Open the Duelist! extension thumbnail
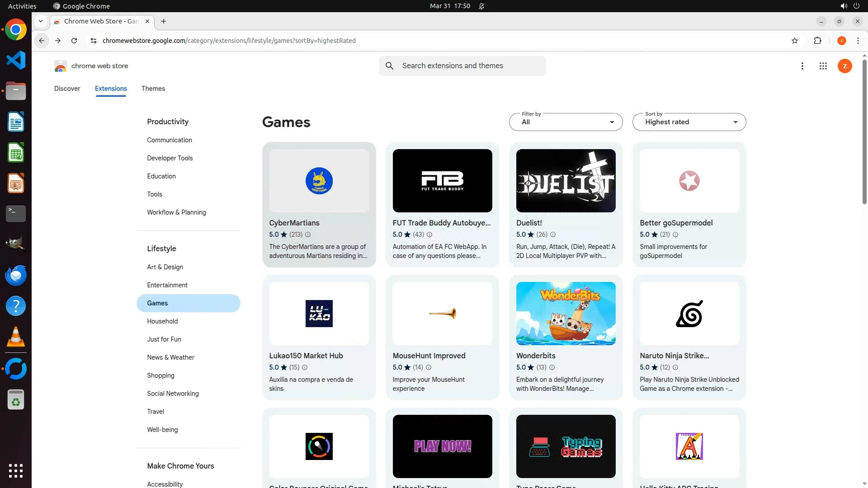The height and width of the screenshot is (488, 868). click(566, 181)
